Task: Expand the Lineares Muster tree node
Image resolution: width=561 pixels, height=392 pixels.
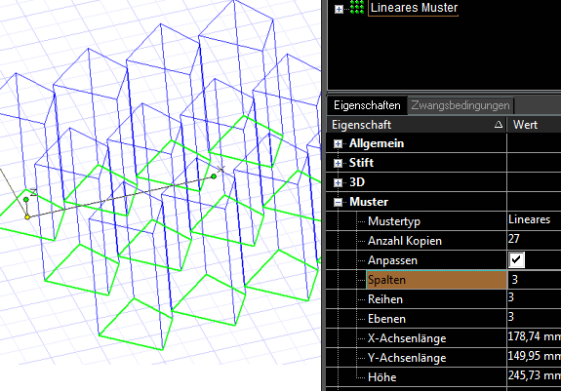Action: 339,9
